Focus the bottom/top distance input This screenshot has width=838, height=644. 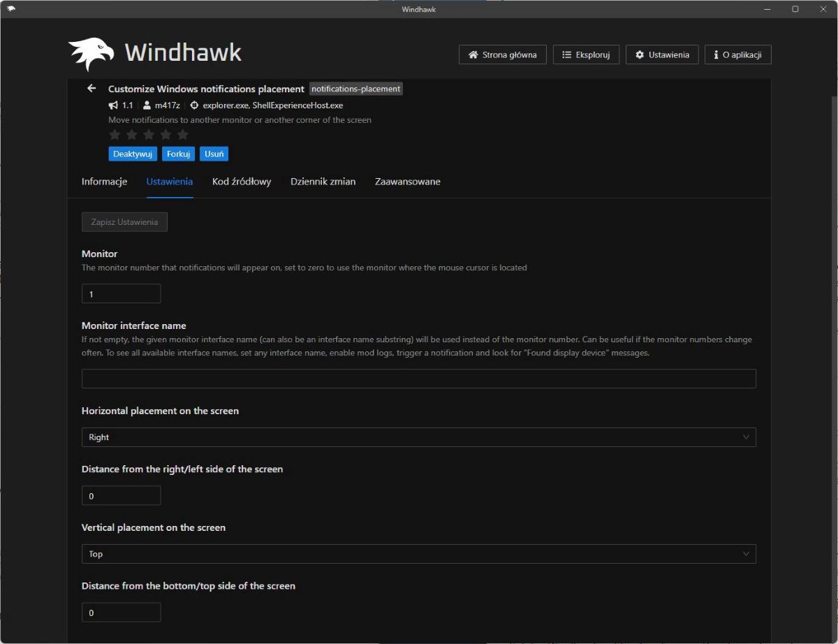[122, 613]
